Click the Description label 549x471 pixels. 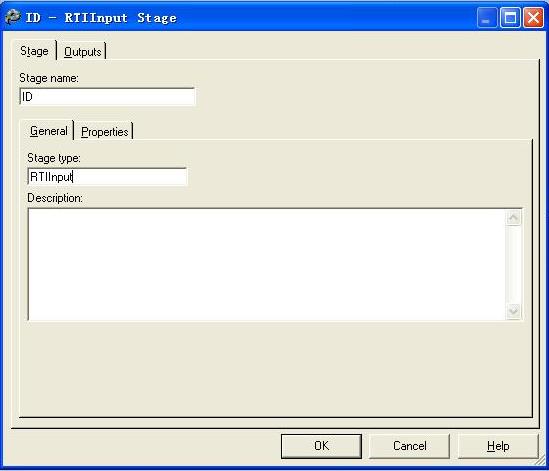pos(55,198)
